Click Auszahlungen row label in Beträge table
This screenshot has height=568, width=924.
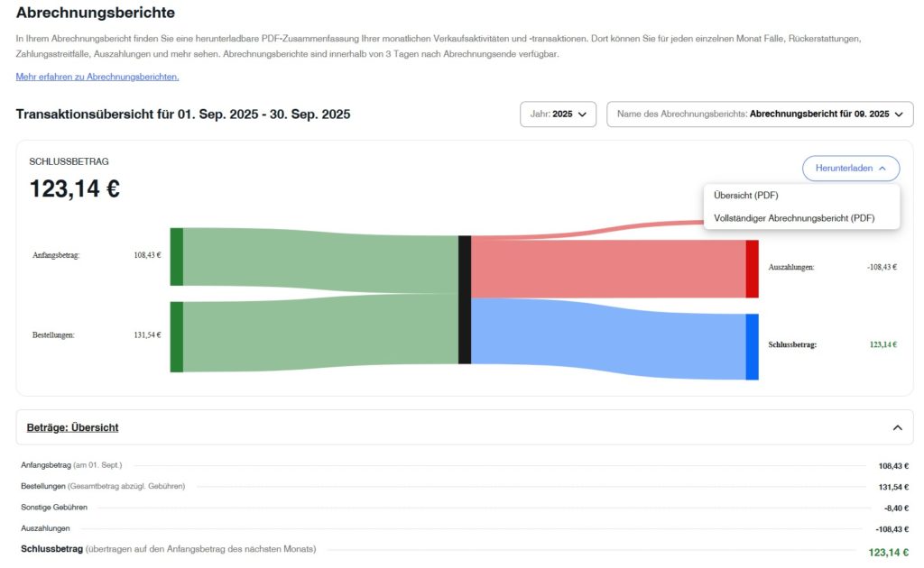click(45, 528)
